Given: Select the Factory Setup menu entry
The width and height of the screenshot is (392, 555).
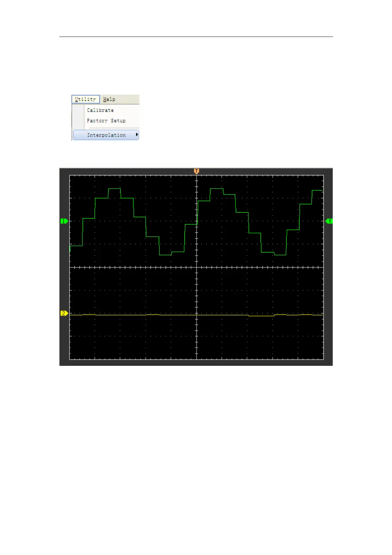Looking at the screenshot, I should (106, 121).
